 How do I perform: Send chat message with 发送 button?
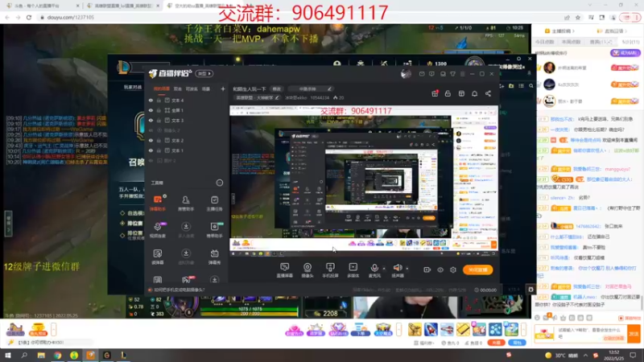pos(634,334)
